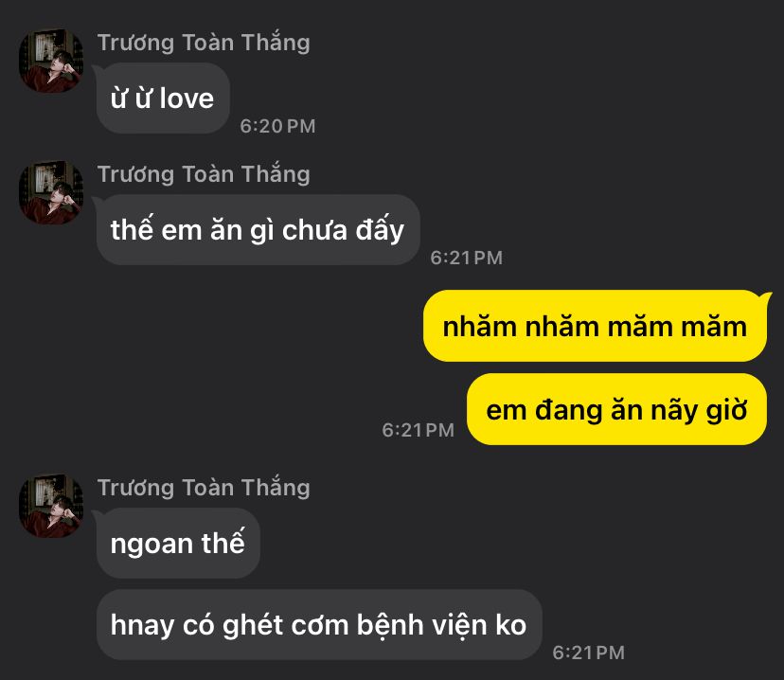
Task: Click the 6:21 PM timestamp after 'chưa đấy'
Action: coord(467,258)
